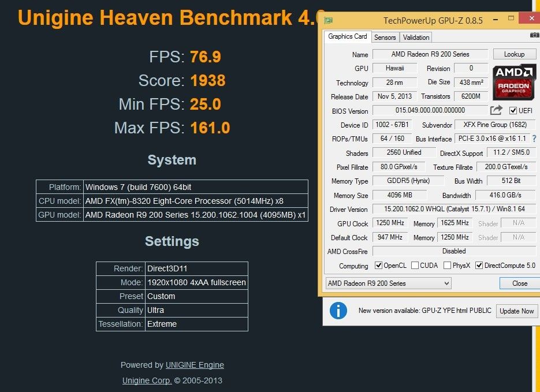This screenshot has height=392, width=540.
Task: Click the Revision field showing 0
Action: 471,68
